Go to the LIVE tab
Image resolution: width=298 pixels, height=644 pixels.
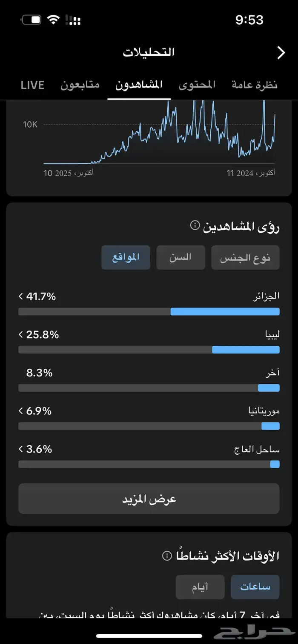(32, 85)
